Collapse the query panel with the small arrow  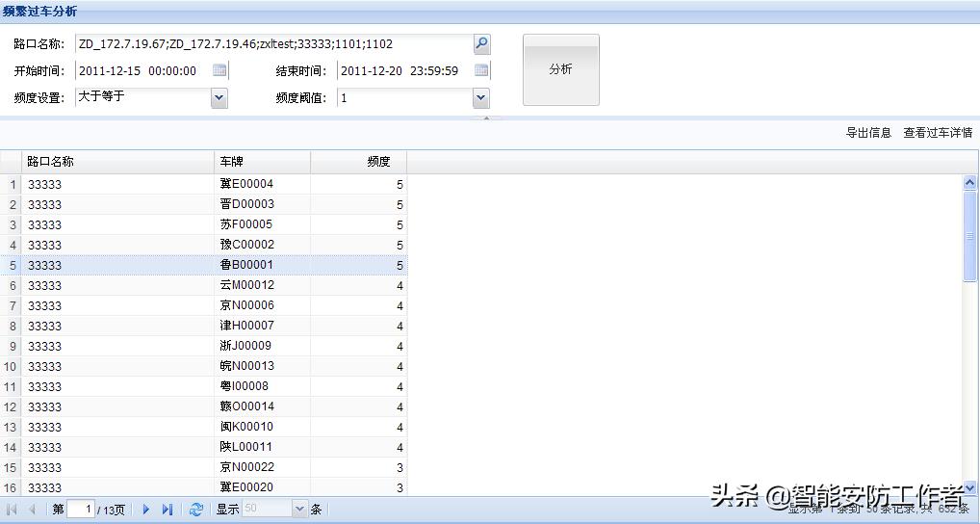(486, 118)
